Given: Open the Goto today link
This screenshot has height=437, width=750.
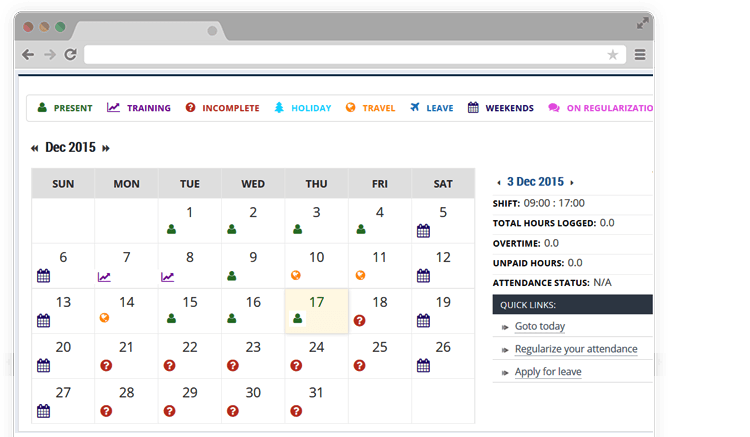Looking at the screenshot, I should click(539, 326).
